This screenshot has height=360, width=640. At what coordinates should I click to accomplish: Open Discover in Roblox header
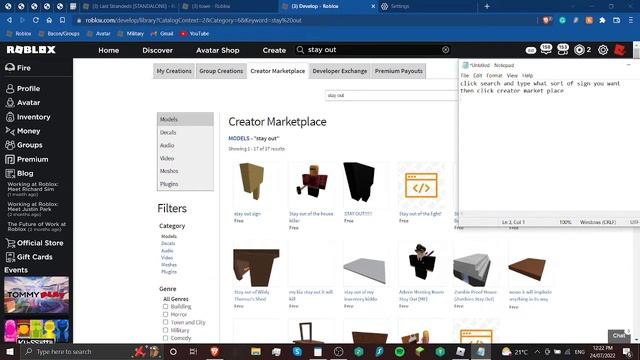[x=158, y=50]
